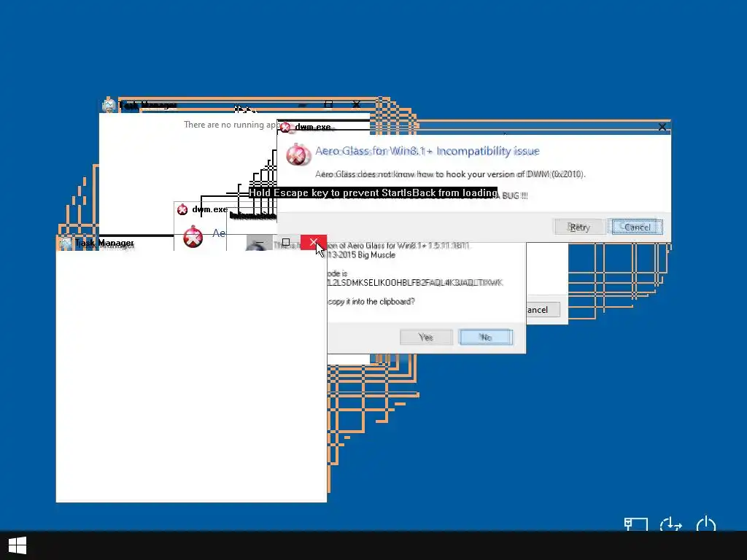Click the partially hidden Cancel button behind the dialogs
This screenshot has height=560, width=747.
pyautogui.click(x=543, y=310)
